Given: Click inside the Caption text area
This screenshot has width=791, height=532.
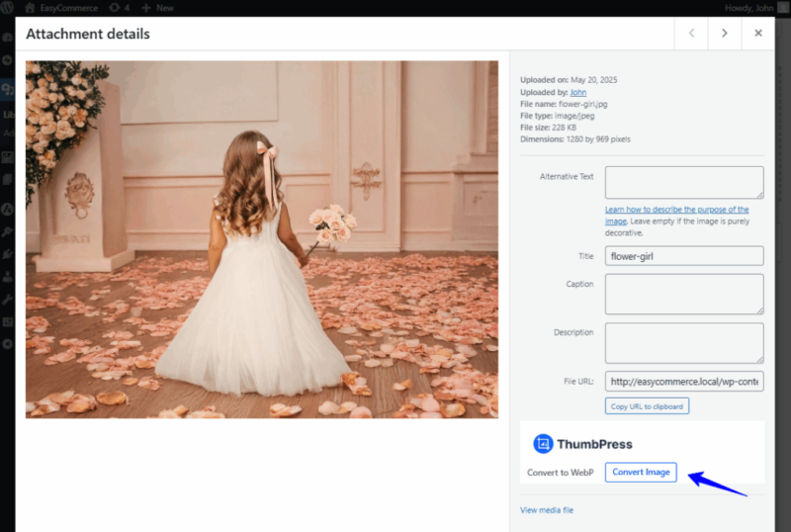Looking at the screenshot, I should click(x=684, y=294).
